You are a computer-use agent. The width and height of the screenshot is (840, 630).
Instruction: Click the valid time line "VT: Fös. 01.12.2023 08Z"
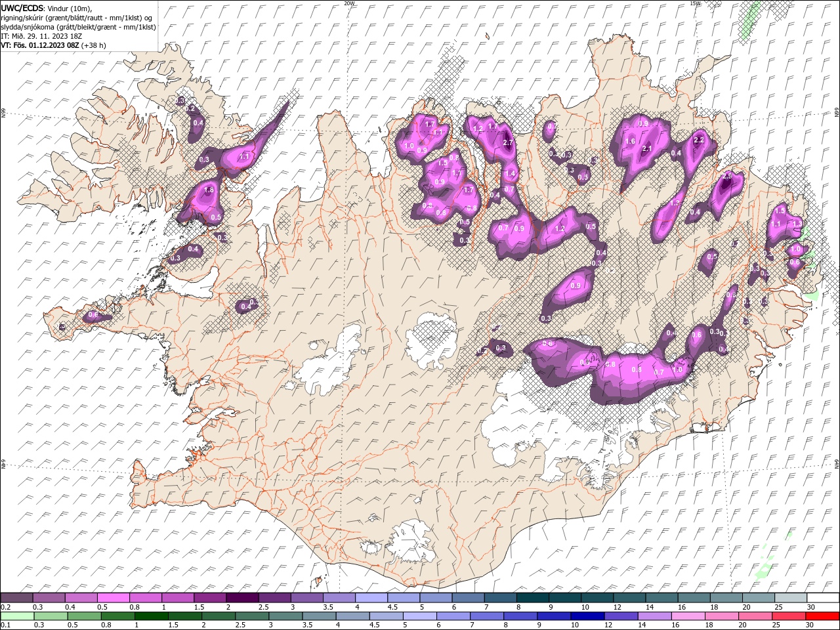(41, 45)
